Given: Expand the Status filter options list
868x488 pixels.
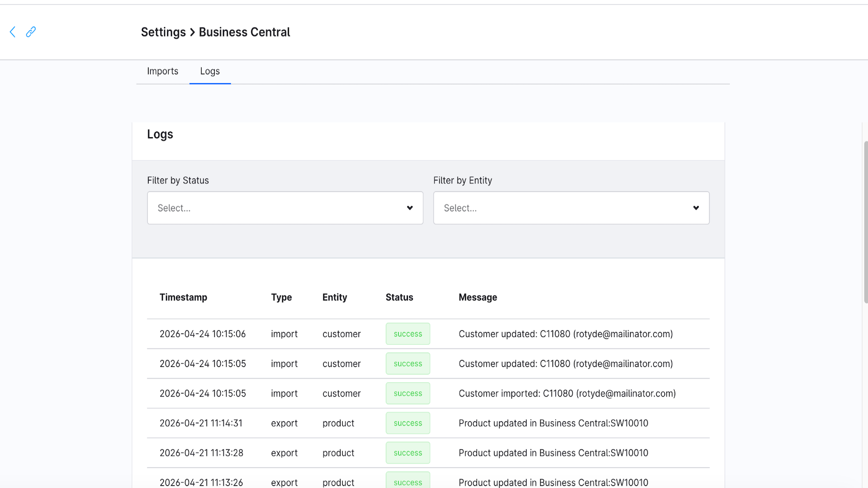Looking at the screenshot, I should coord(285,208).
